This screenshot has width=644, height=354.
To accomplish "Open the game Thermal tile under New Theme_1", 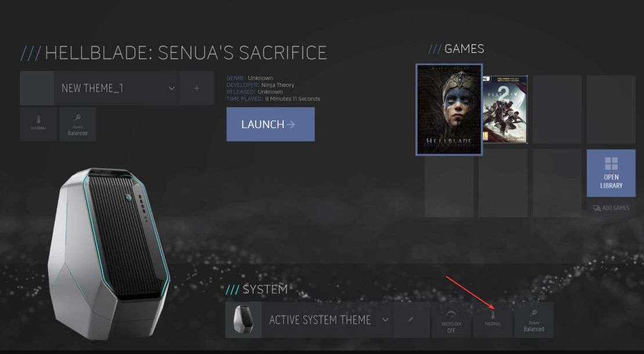I will [38, 125].
